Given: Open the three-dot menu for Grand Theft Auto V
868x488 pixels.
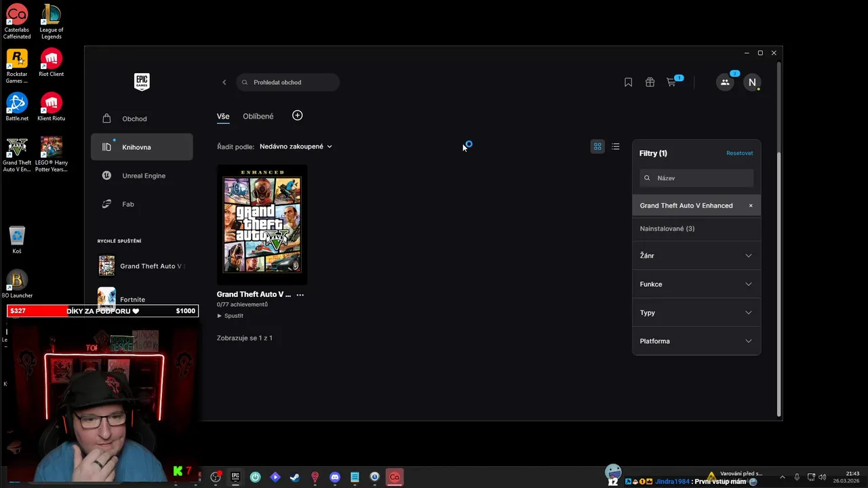Looking at the screenshot, I should [300, 294].
